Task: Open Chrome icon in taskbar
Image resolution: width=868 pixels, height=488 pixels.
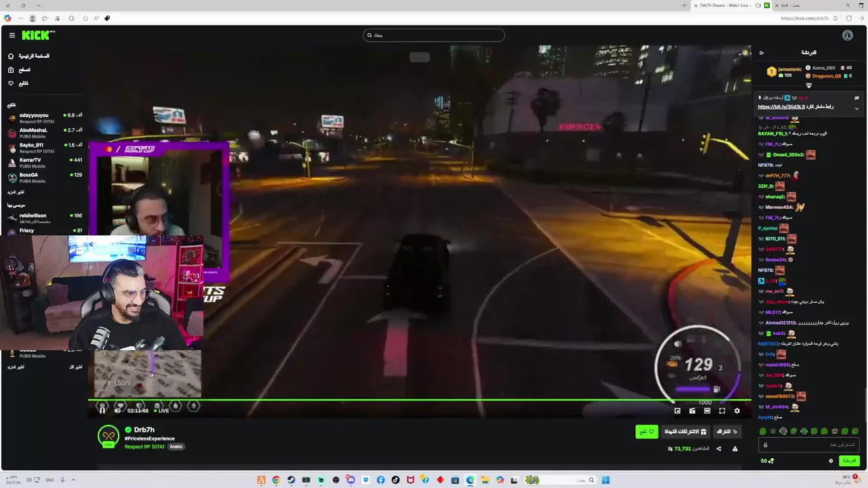Action: click(276, 481)
